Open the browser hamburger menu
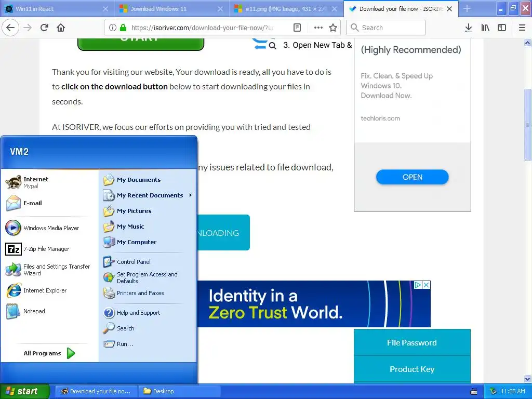The image size is (532, 399). point(522,28)
